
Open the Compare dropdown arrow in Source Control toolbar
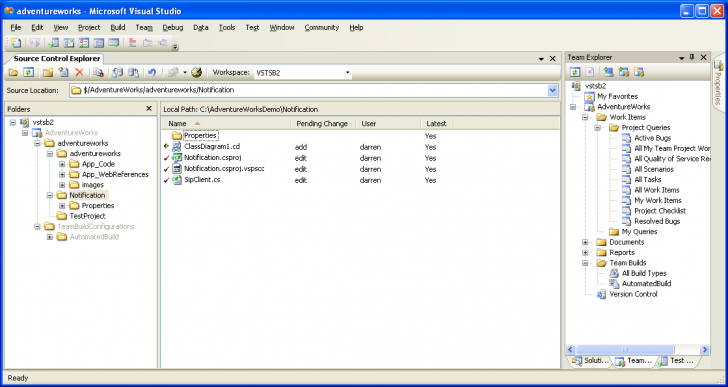(185, 73)
